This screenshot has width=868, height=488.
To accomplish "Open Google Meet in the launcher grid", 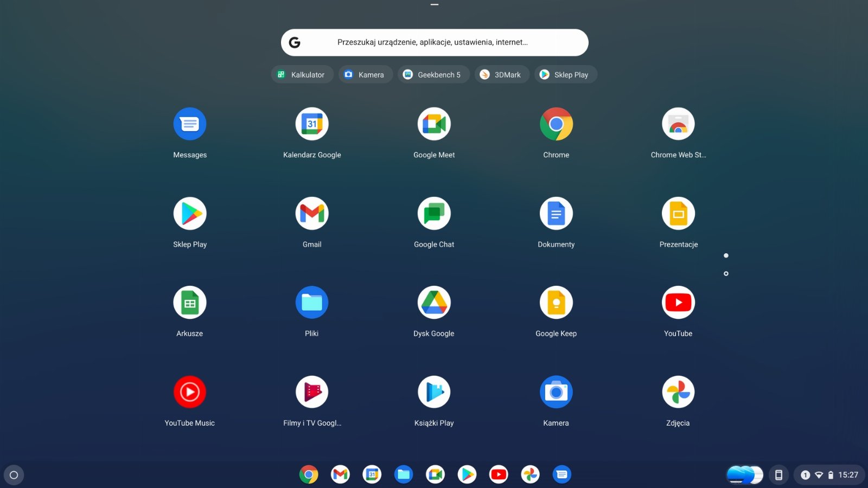I will [x=434, y=124].
